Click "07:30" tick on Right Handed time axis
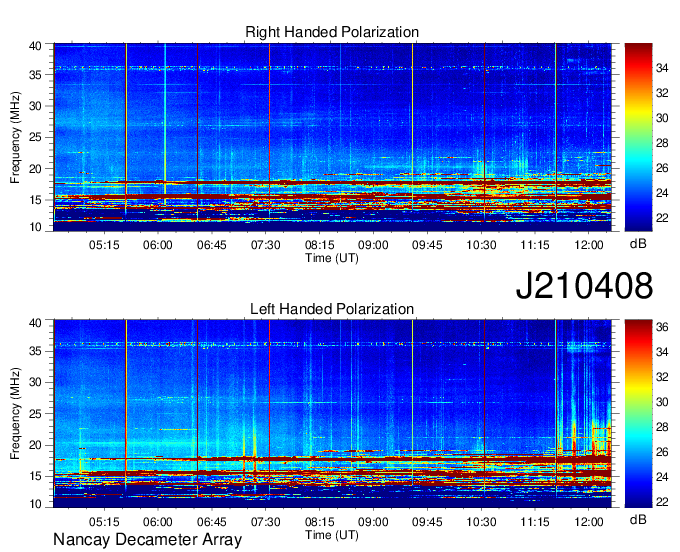This screenshot has height=552, width=680. (265, 245)
